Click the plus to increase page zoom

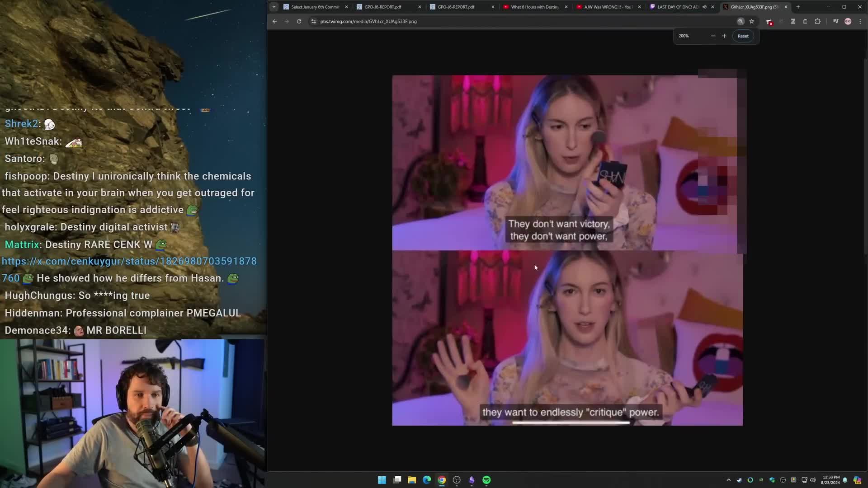point(724,36)
